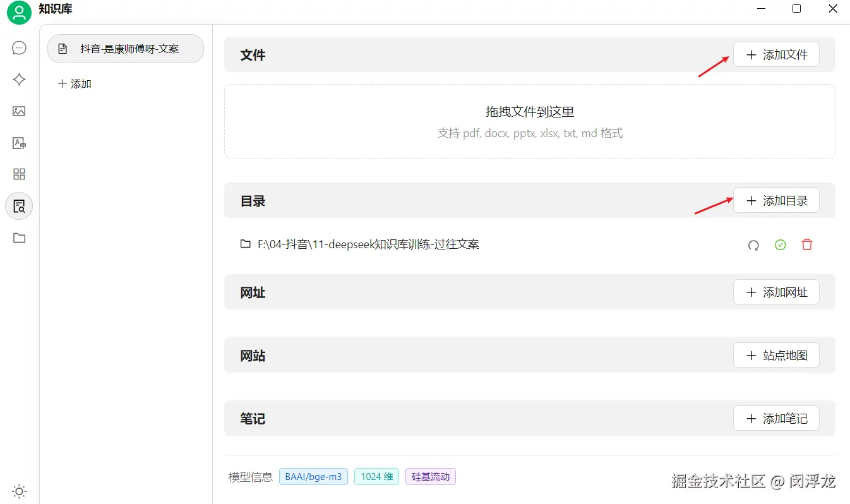Toggle the sun theme icon
Image resolution: width=850 pixels, height=504 pixels.
19,491
